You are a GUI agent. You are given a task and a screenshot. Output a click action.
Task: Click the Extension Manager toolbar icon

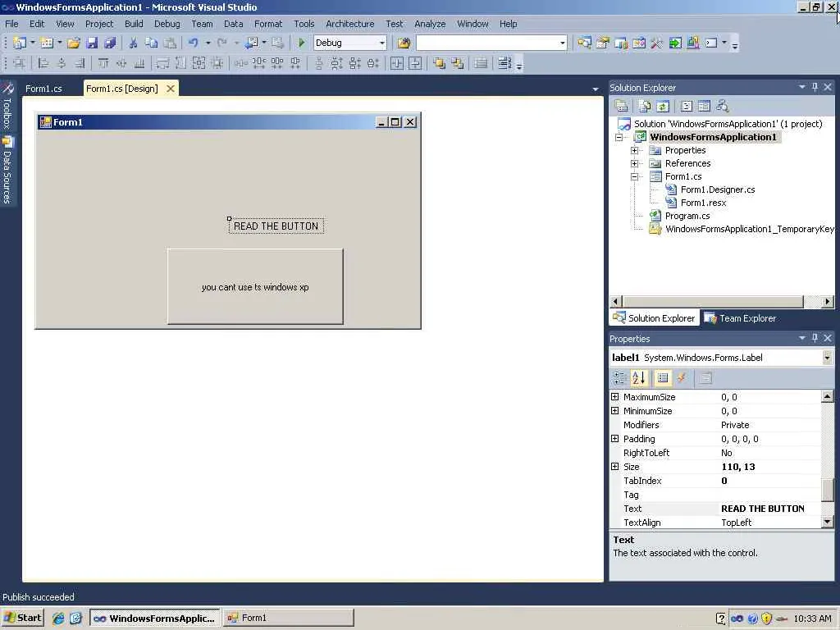(x=693, y=43)
